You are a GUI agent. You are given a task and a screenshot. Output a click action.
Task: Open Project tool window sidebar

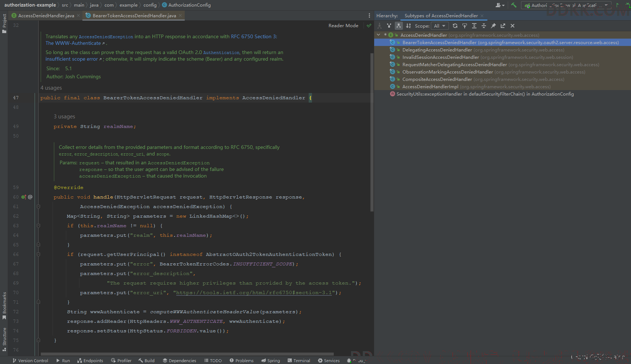pyautogui.click(x=4, y=24)
